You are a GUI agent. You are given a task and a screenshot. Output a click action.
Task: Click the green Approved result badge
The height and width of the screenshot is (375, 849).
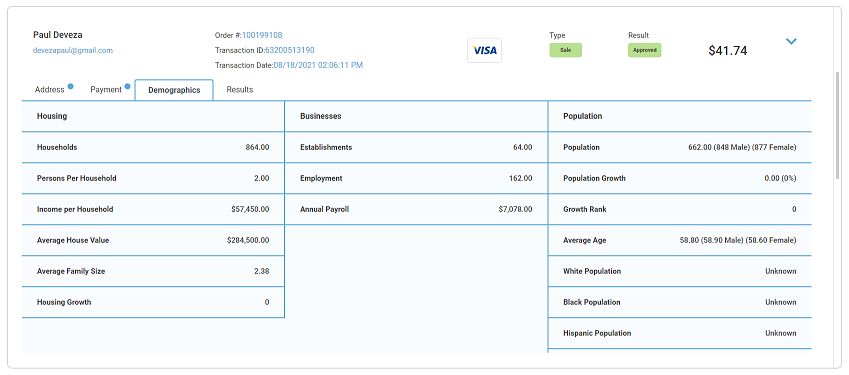coord(645,50)
